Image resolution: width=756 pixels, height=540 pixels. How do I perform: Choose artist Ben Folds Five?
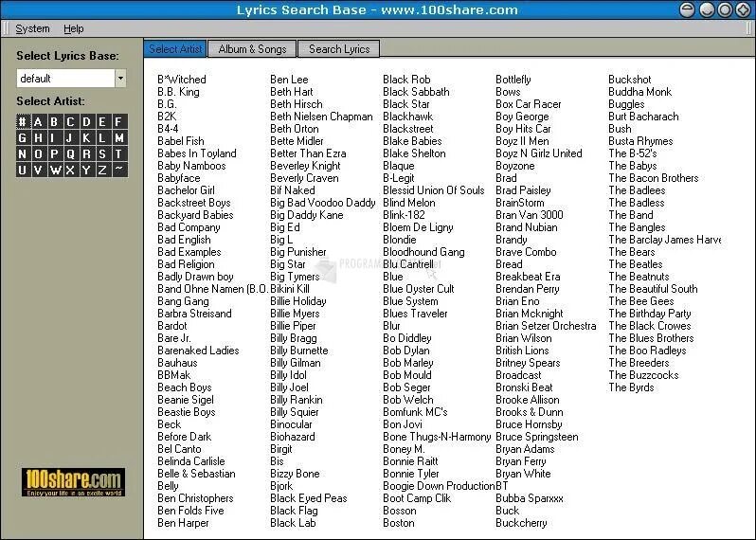click(x=190, y=511)
